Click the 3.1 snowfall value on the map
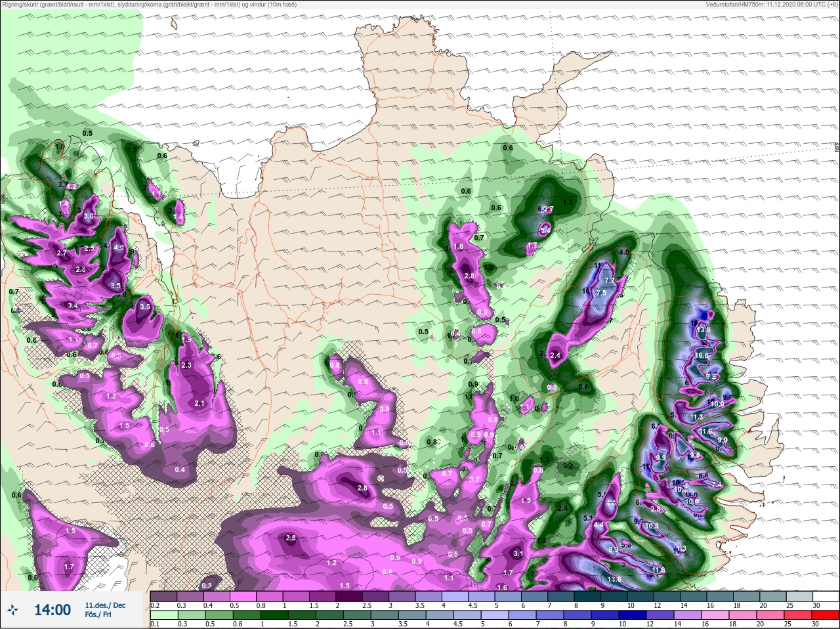Screen dimensions: 840x629 [518, 553]
